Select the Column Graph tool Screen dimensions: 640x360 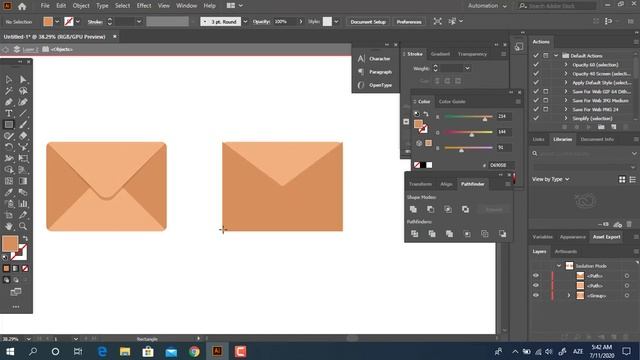pyautogui.click(x=23, y=204)
